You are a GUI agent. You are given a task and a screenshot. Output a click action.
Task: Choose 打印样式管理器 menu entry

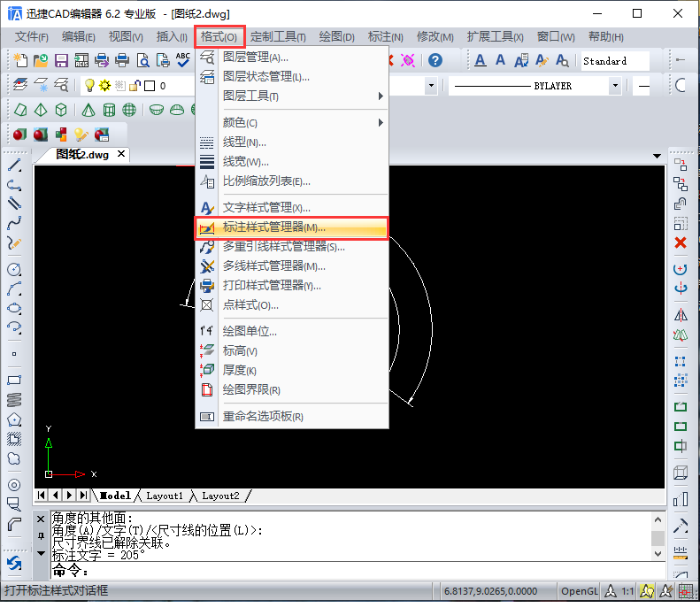(292, 285)
